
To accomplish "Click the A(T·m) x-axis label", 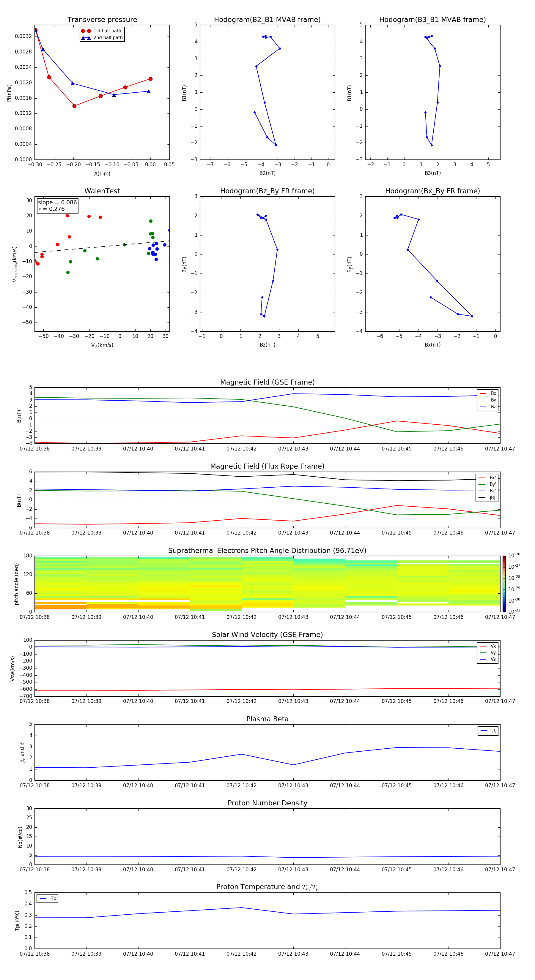I will tap(102, 173).
